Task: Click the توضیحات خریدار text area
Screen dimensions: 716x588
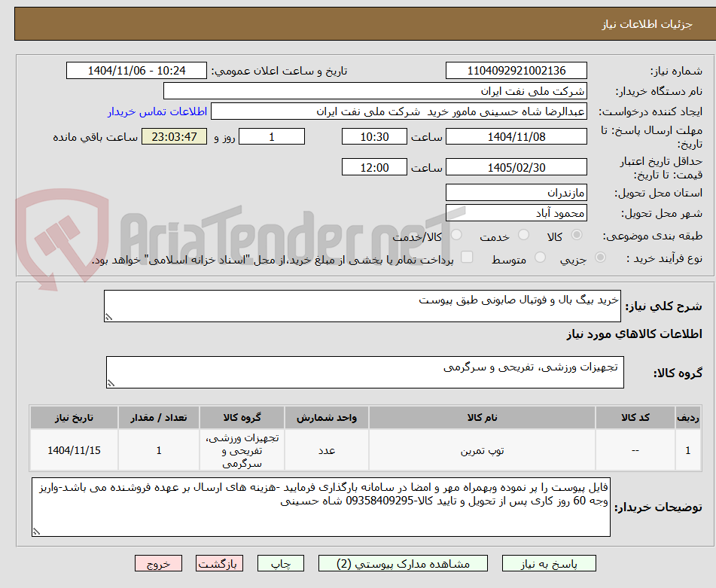Action: 321,507
